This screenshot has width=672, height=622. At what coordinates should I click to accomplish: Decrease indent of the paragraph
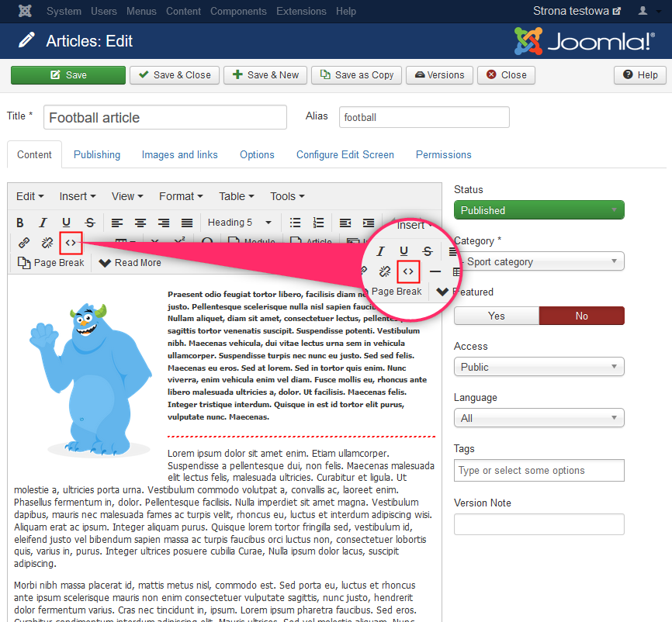(x=345, y=223)
